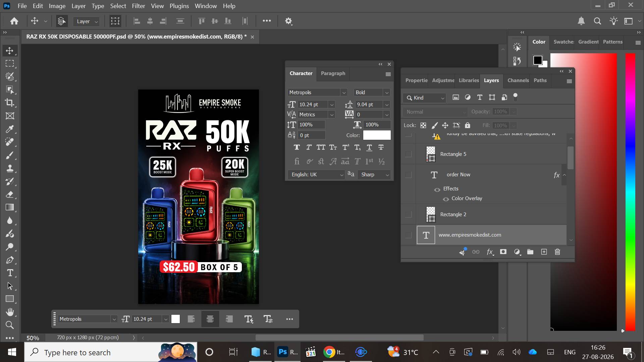Hide the Color Overlay effect
The height and width of the screenshot is (362, 644).
(x=446, y=199)
